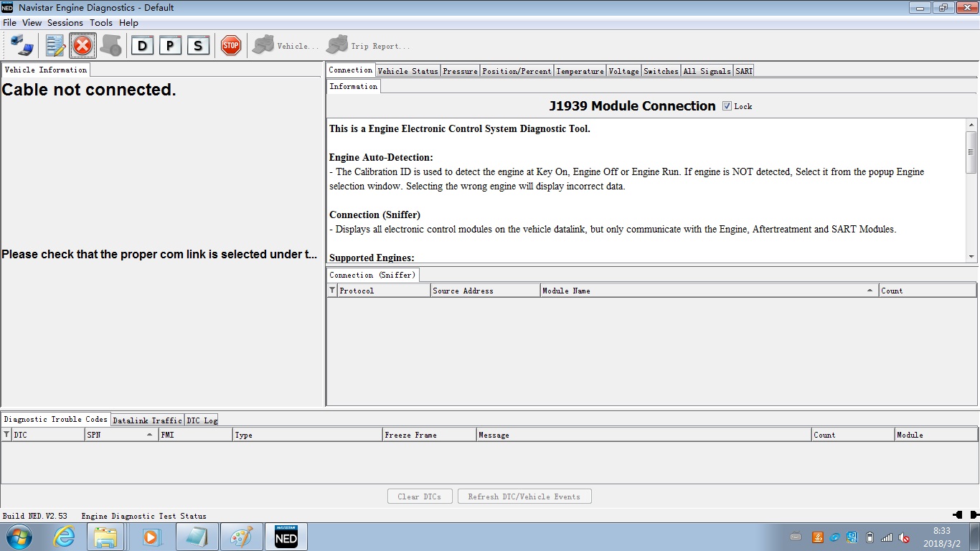This screenshot has height=551, width=980.
Task: Select the Connection (Sniffer) tab
Action: [372, 275]
